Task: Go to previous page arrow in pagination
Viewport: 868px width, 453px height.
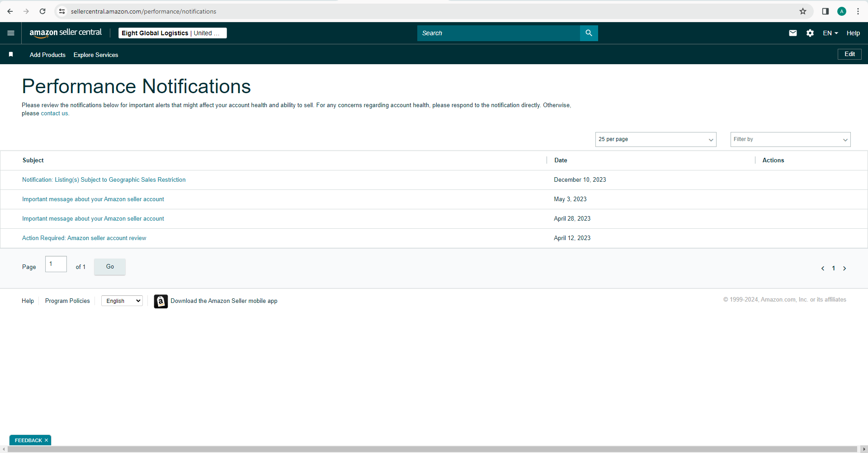Action: [823, 269]
